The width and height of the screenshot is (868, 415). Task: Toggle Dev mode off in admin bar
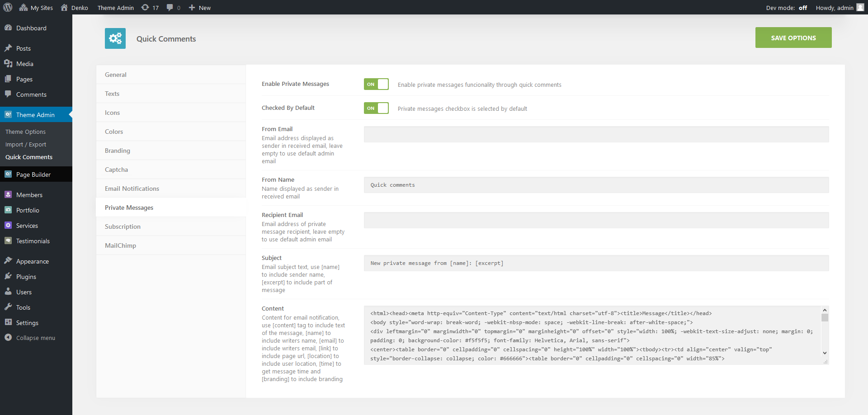coord(787,8)
